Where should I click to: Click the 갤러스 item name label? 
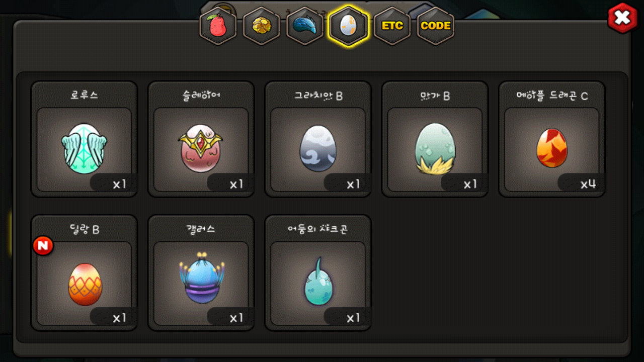coord(201,229)
